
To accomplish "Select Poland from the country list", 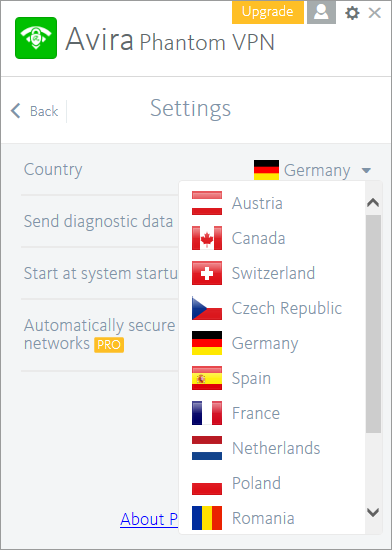I will pos(272,483).
